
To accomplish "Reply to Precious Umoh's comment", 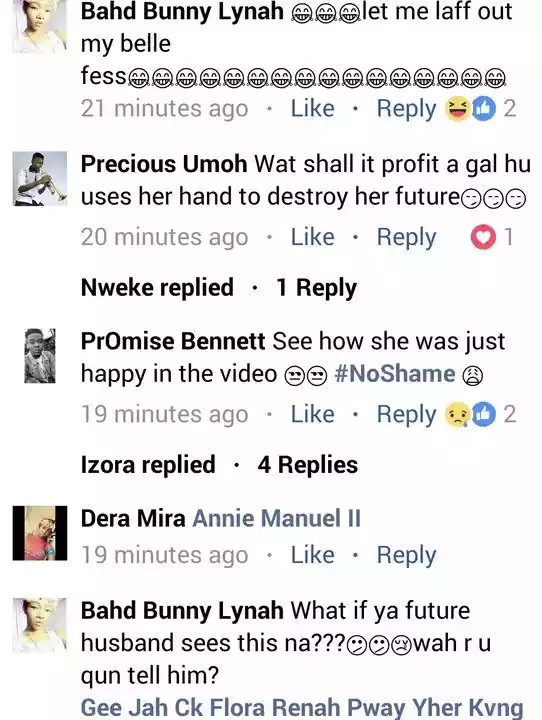I will click(x=406, y=237).
